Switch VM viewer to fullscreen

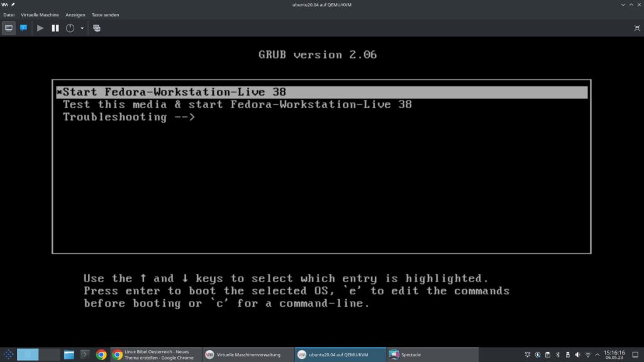[637, 28]
